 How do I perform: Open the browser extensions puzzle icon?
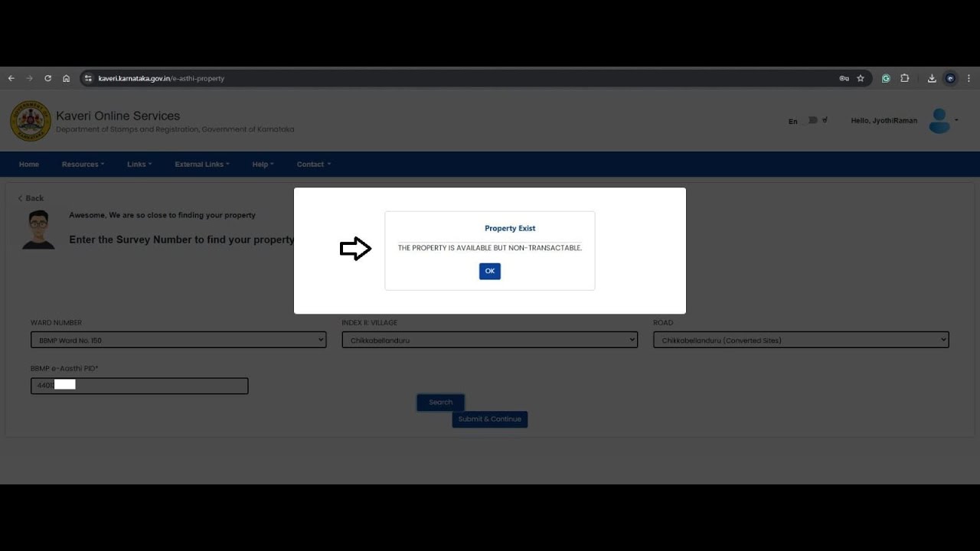pos(904,78)
